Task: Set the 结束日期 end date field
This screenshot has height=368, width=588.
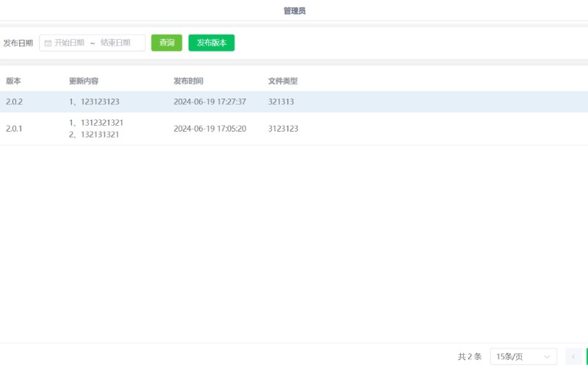Action: pyautogui.click(x=115, y=43)
